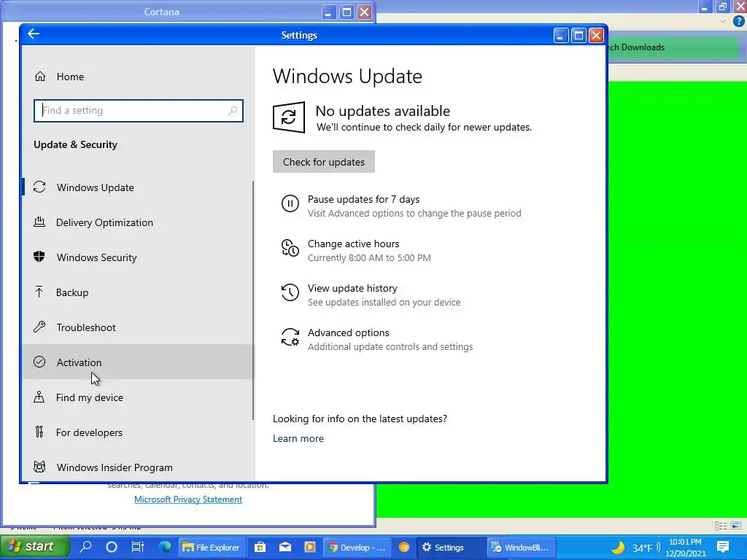Click the search magnifier in Find a setting
Viewport: 747px width, 560px height.
point(233,111)
